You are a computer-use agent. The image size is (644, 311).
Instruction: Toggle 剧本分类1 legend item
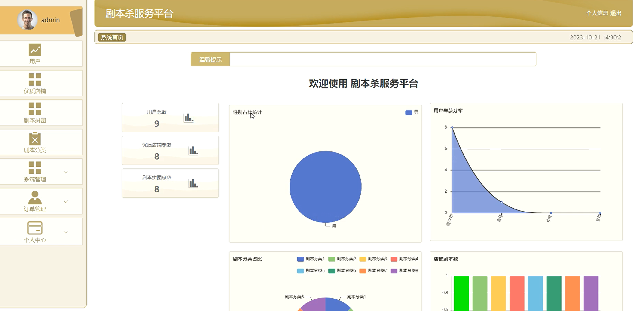tap(311, 259)
